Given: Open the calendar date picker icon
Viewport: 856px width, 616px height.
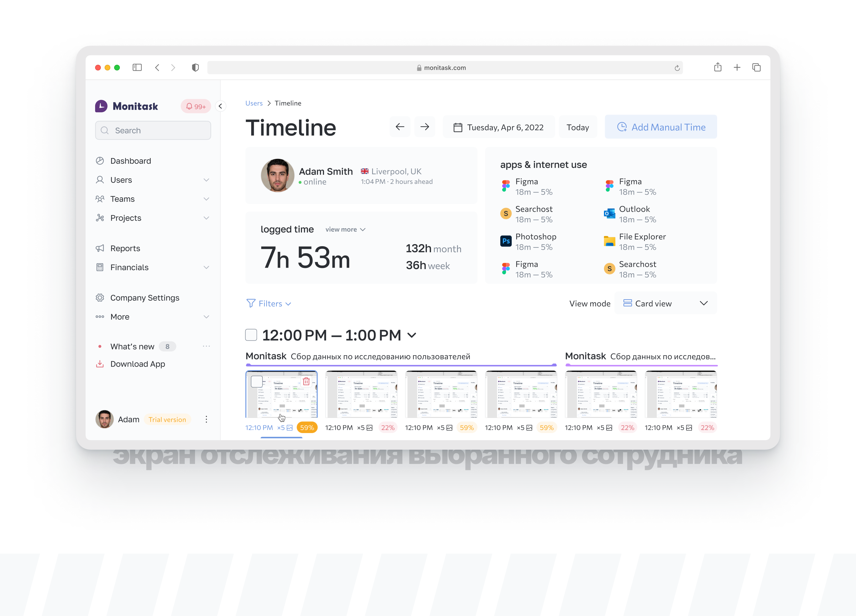Looking at the screenshot, I should click(x=457, y=127).
